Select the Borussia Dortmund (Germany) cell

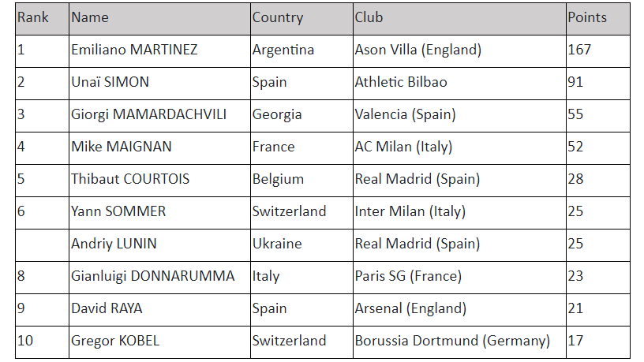pos(452,341)
